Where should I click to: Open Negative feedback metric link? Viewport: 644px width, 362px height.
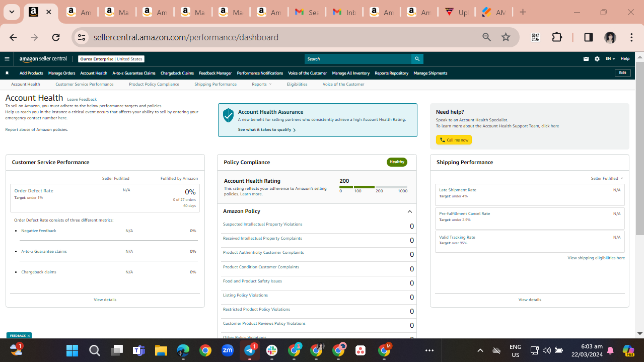pyautogui.click(x=39, y=231)
